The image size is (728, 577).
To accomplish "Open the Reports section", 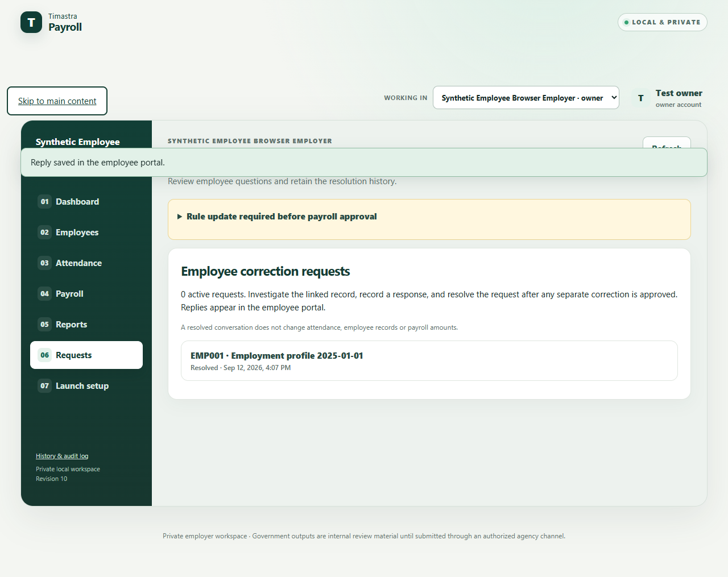I will point(86,325).
